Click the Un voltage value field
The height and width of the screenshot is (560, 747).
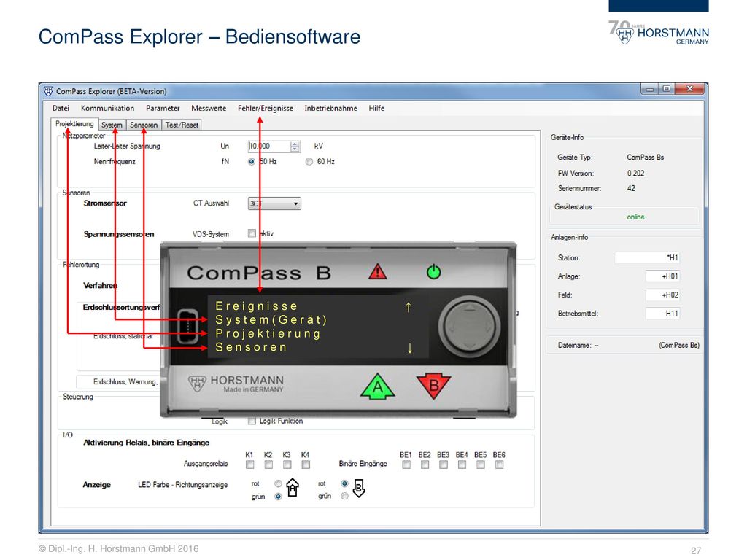coord(269,146)
